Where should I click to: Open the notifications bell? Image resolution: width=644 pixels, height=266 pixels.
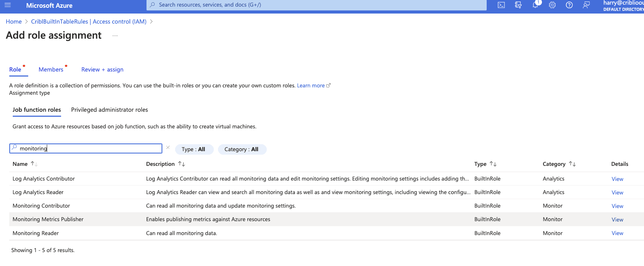[x=535, y=5]
